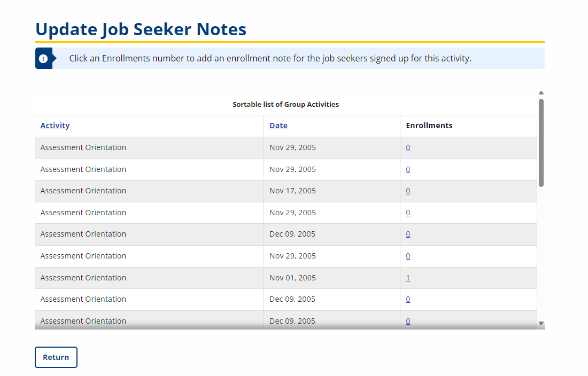Click the table scrollbar down arrow
The height and width of the screenshot is (376, 588).
541,323
